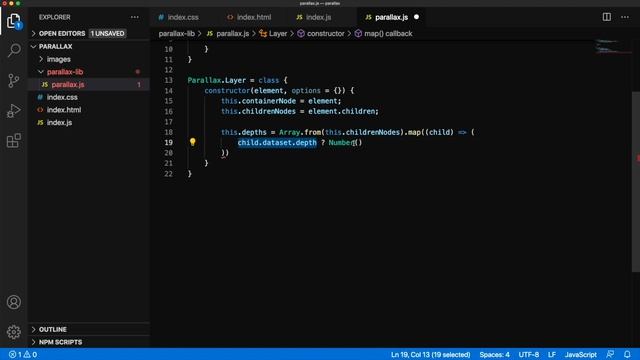The width and height of the screenshot is (640, 360).
Task: Collapse the parallax-lib folder
Action: (x=65, y=72)
